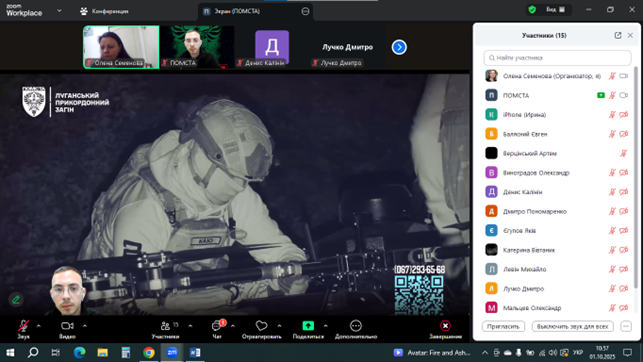Open the Zoom Workplace dropdown arrow
The width and height of the screenshot is (643, 362).
[x=59, y=11]
